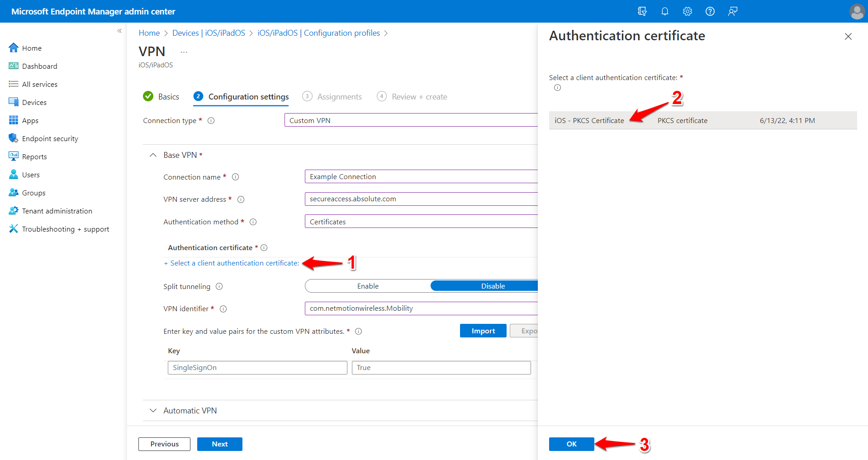Enable Split tunneling
This screenshot has width=868, height=460.
click(x=368, y=285)
